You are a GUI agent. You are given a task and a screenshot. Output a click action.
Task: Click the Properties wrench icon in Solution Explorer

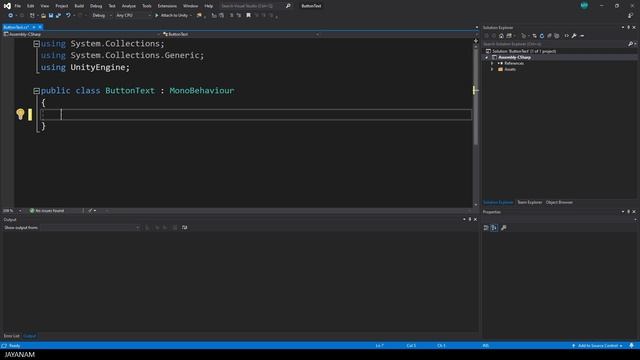click(x=574, y=36)
